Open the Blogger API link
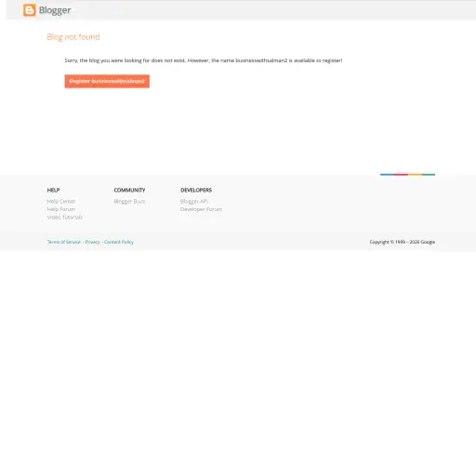This screenshot has height=476, width=476. coord(194,202)
